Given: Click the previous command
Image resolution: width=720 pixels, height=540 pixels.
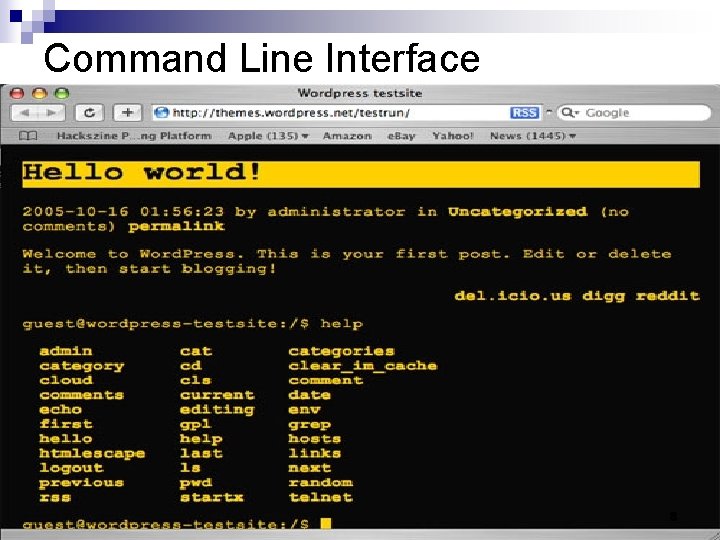Looking at the screenshot, I should (x=82, y=483).
